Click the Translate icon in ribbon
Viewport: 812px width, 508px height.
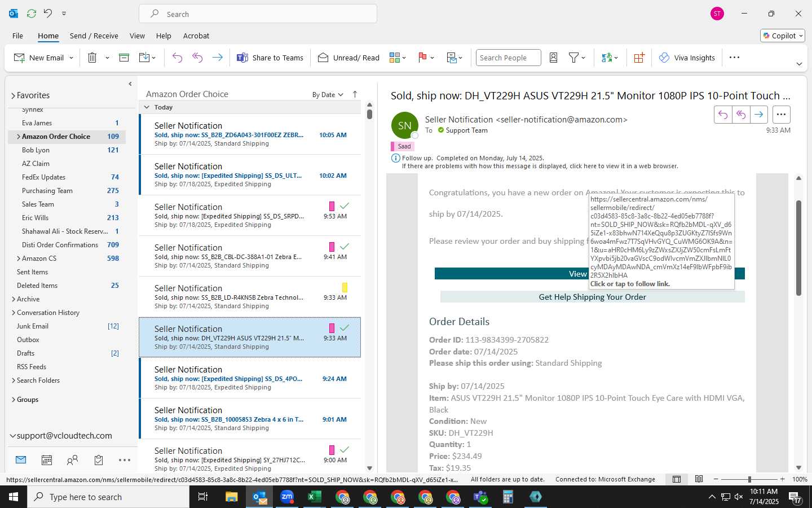607,58
